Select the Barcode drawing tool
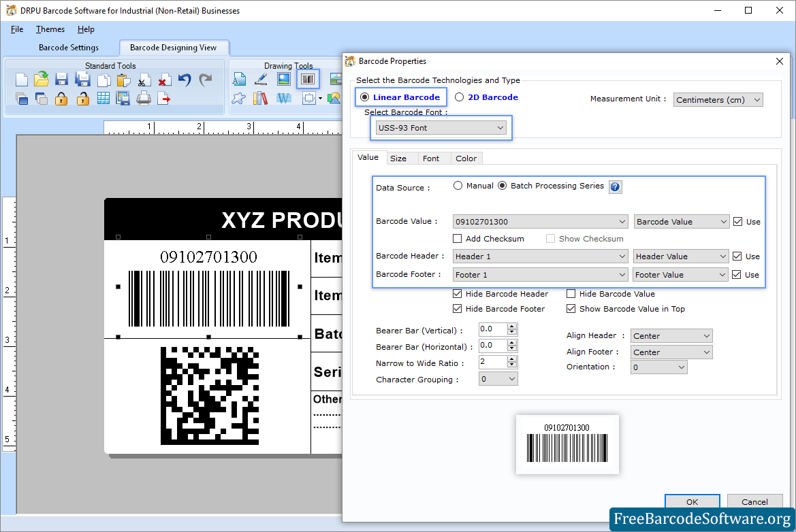 tap(308, 79)
